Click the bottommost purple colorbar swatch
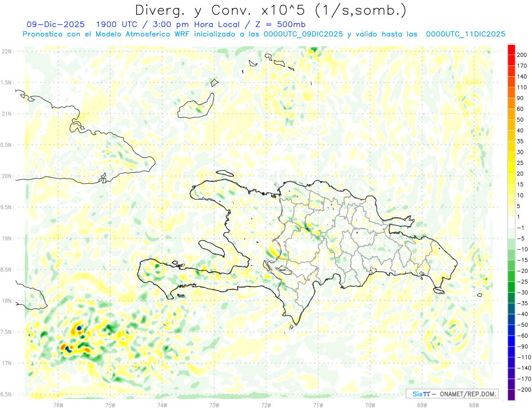The image size is (532, 411). (x=511, y=395)
